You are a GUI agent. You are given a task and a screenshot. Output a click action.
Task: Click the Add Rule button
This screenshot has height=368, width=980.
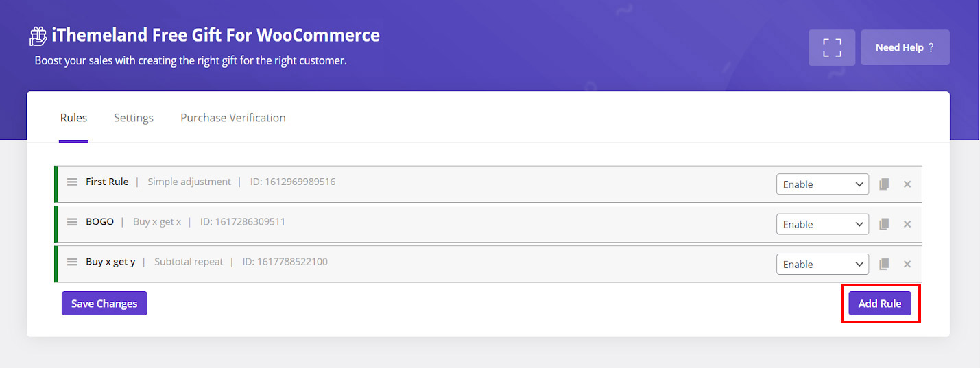880,304
